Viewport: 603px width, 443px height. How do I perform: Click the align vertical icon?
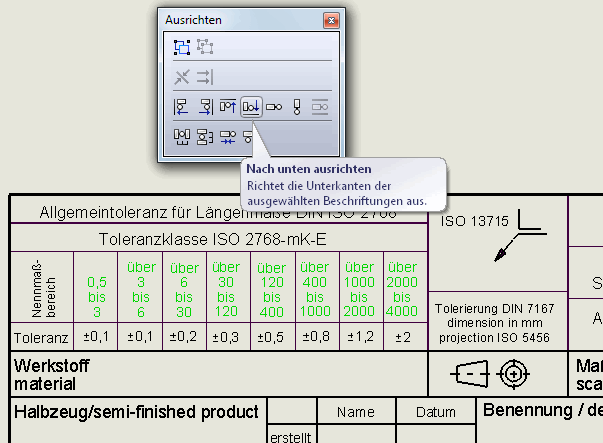(x=297, y=107)
